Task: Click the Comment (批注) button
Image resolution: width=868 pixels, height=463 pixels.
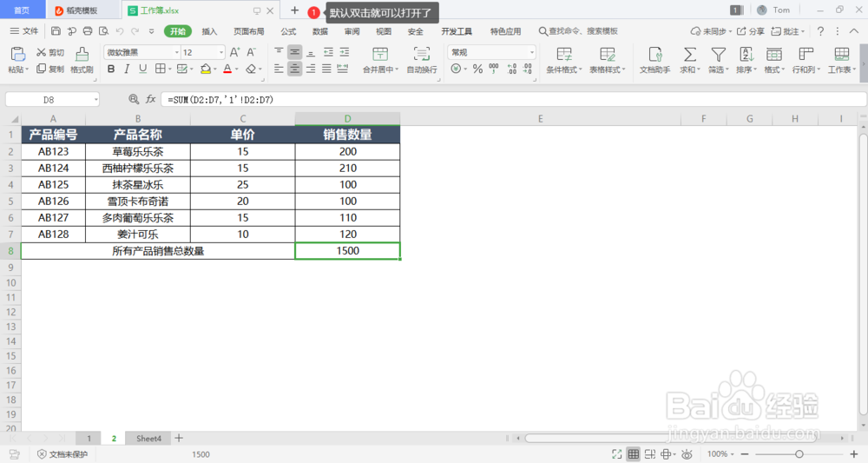Action: [788, 31]
